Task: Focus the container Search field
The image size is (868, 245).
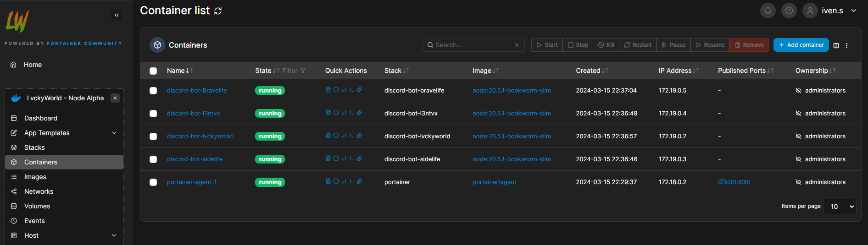Action: click(473, 45)
